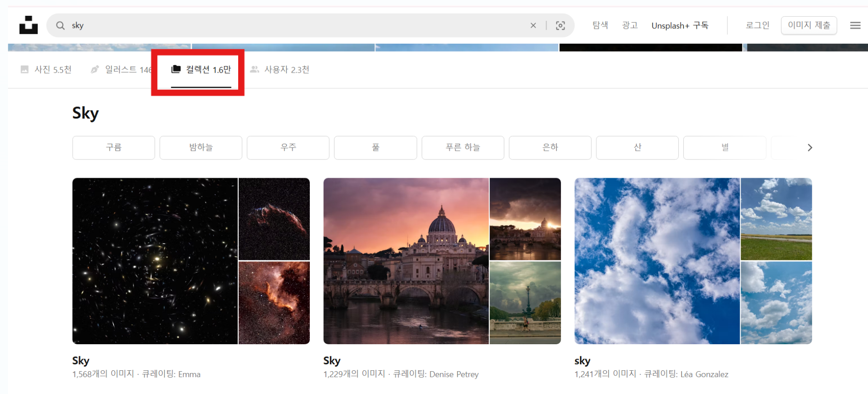Open the bridge lamppost thumbnail

tap(525, 303)
